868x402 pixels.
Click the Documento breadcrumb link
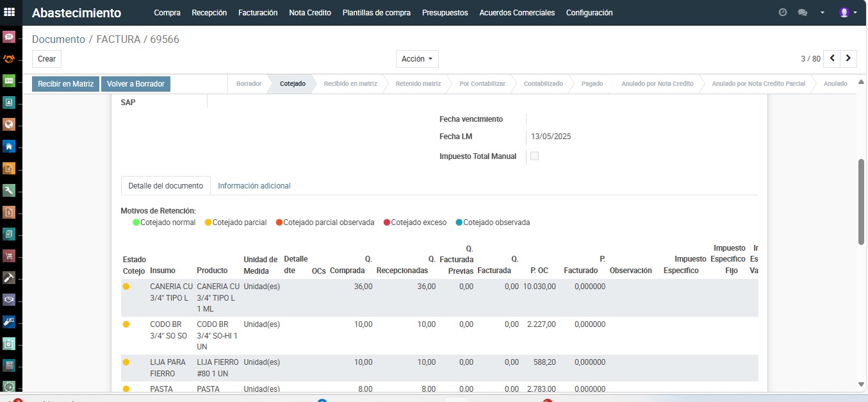point(58,40)
